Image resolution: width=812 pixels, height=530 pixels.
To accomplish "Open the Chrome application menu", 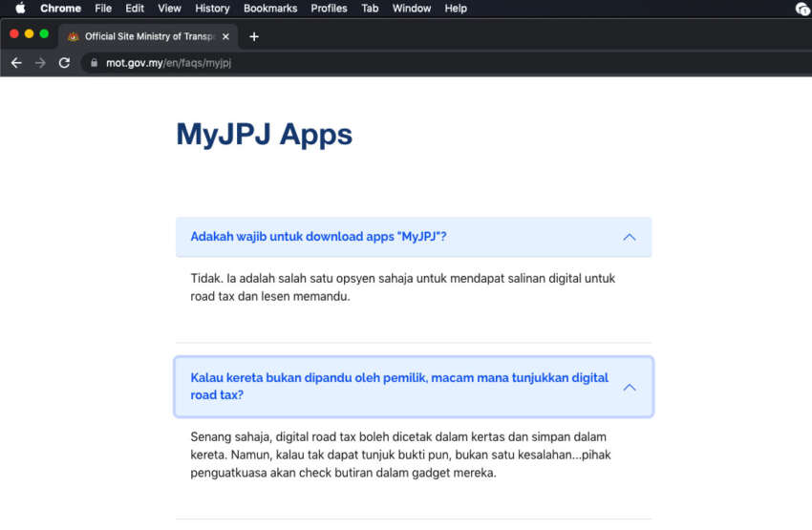I will point(60,9).
